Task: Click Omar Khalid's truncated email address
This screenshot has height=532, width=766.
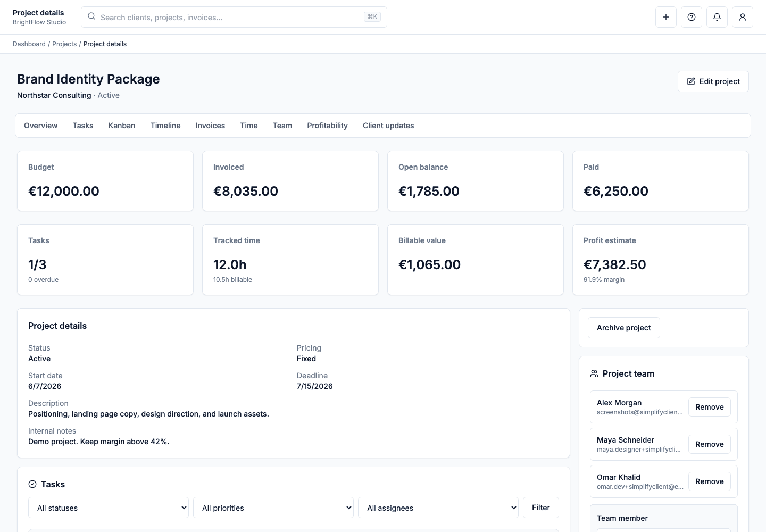Action: click(x=640, y=487)
